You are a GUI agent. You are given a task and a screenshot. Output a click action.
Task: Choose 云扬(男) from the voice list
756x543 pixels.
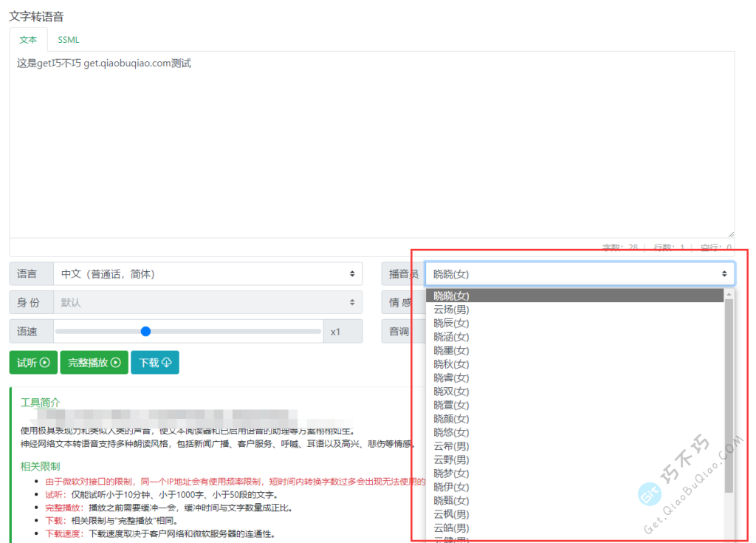(451, 310)
